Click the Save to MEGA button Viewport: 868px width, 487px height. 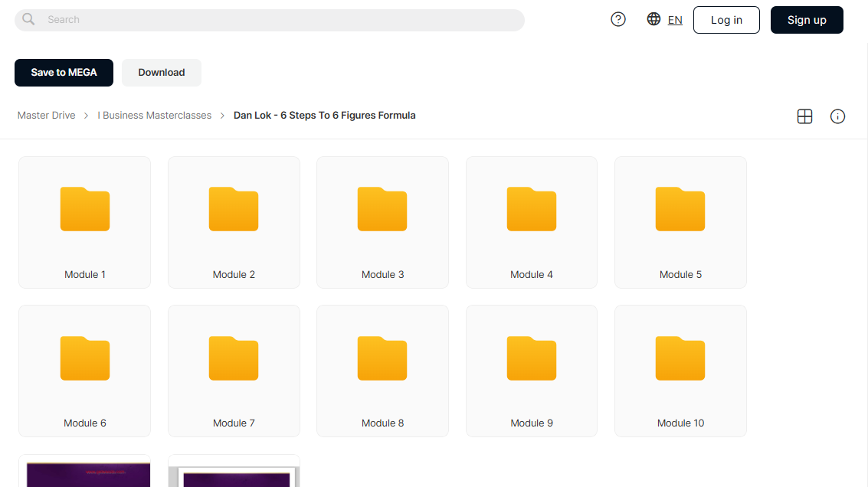[64, 73]
